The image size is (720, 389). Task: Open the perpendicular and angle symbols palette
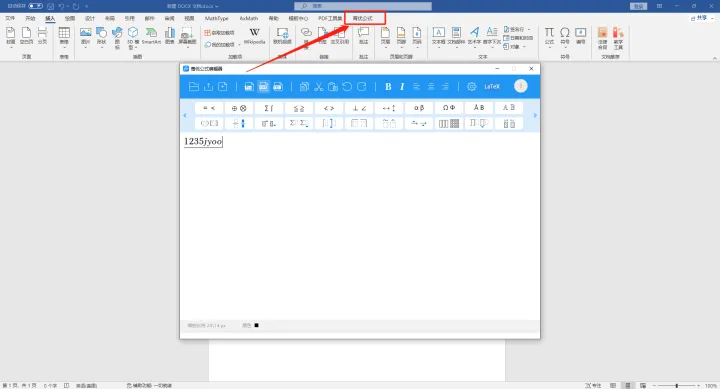(359, 108)
